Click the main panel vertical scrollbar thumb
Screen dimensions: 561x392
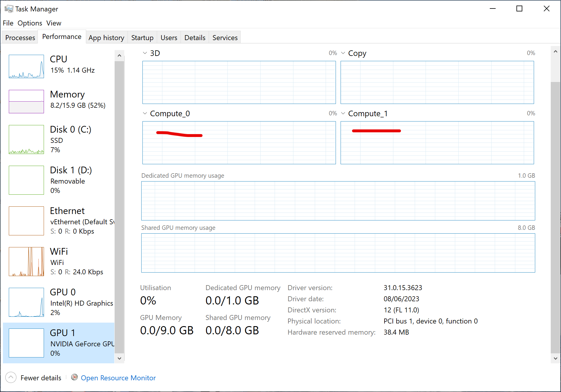click(x=555, y=218)
